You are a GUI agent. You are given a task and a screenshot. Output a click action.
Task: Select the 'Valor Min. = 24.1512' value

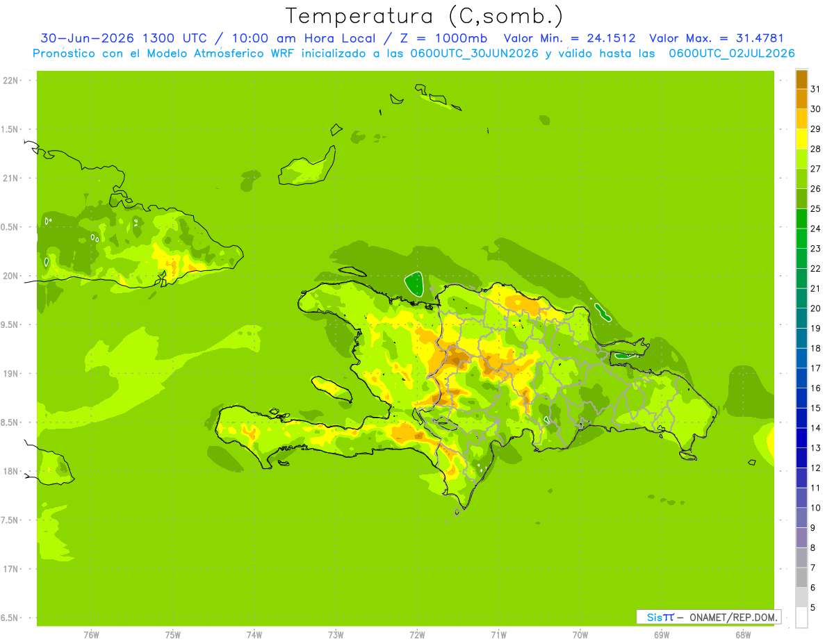(569, 39)
